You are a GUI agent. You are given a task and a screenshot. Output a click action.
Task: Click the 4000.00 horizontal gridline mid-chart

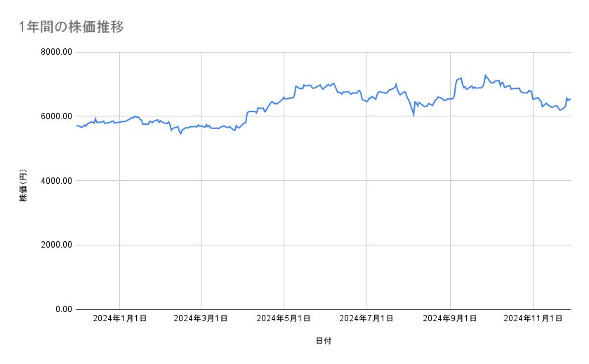point(323,181)
